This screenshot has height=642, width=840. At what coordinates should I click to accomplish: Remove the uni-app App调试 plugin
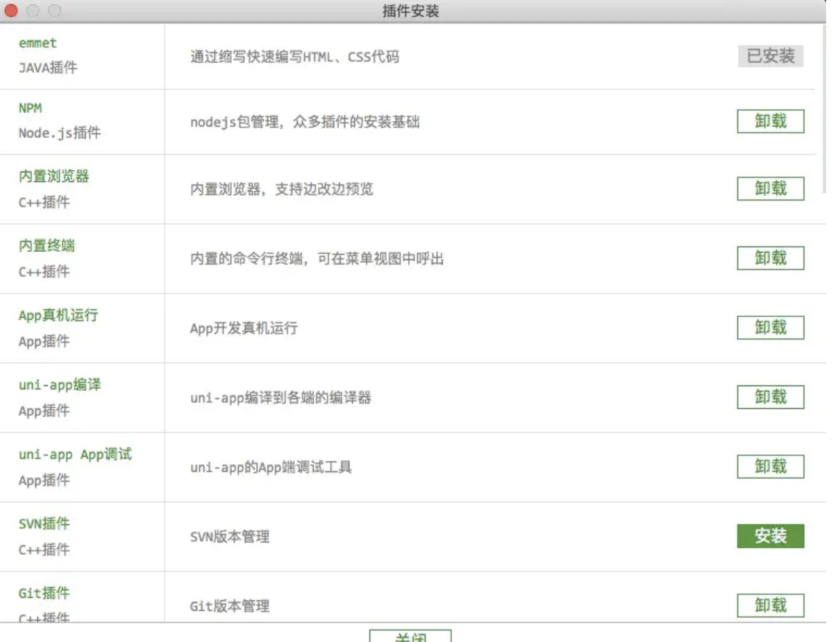(x=770, y=467)
